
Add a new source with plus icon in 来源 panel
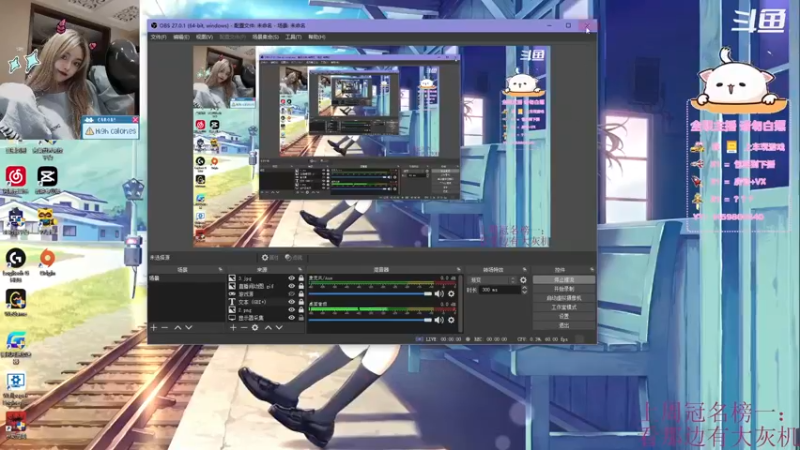click(233, 328)
